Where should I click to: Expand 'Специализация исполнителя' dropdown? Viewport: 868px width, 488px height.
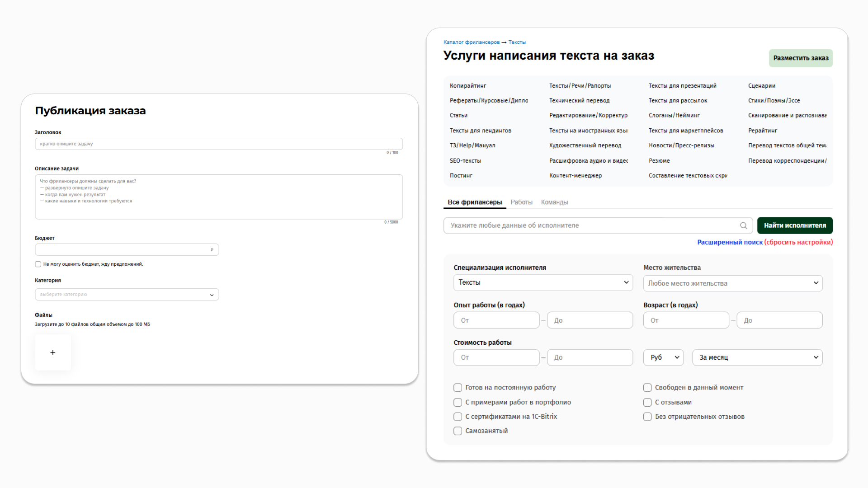click(542, 282)
